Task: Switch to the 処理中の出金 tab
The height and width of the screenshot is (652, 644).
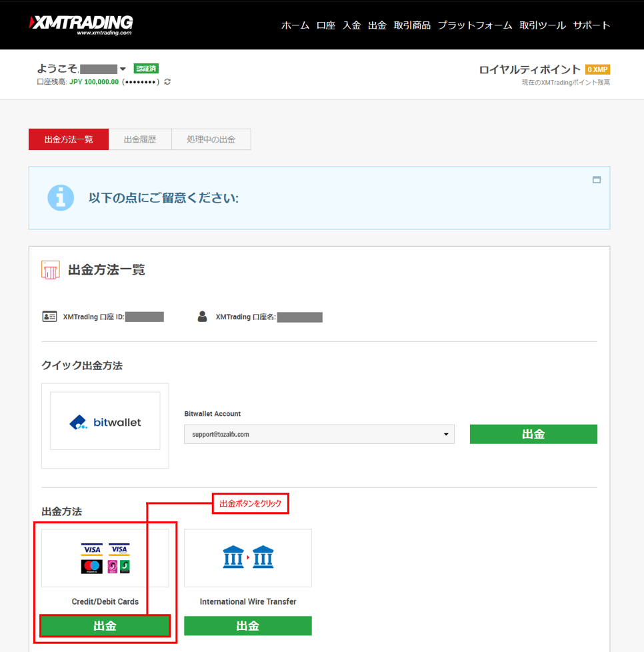Action: (x=211, y=139)
